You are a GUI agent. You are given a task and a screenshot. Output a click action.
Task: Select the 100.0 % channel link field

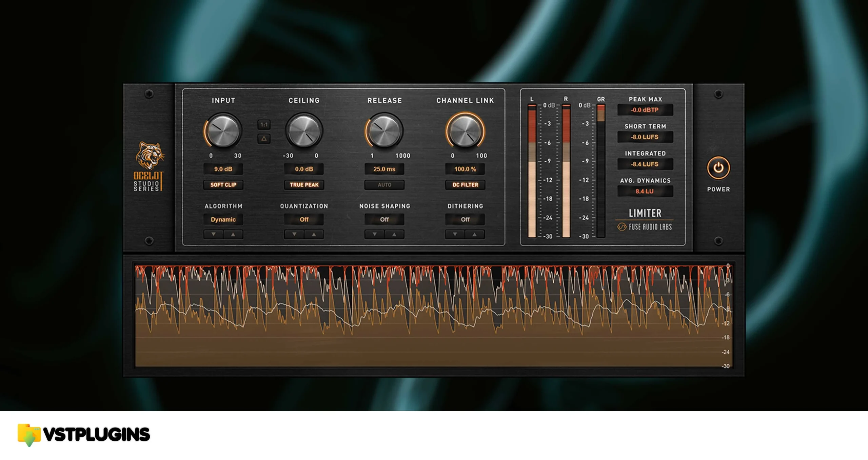(x=465, y=169)
